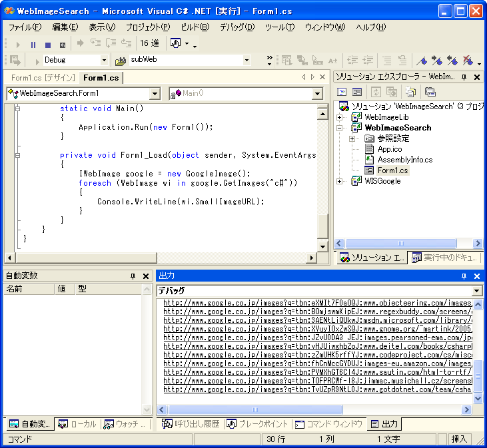Collapse the WebImageSearch project node

(339, 128)
